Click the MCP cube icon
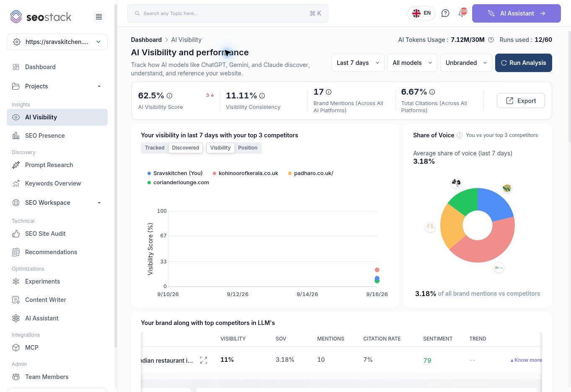 tap(16, 348)
